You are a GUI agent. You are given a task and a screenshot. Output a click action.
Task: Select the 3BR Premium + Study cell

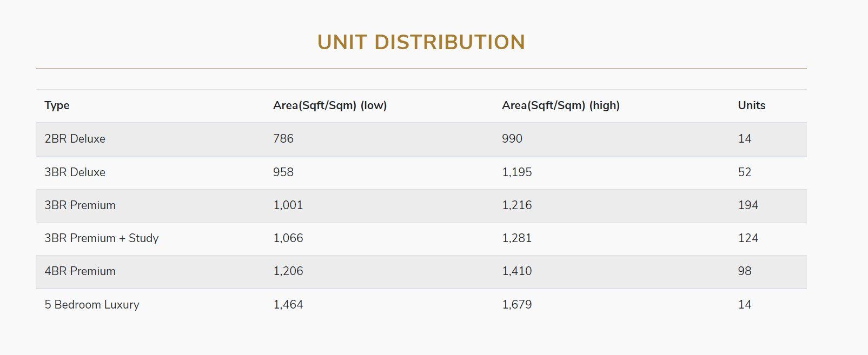click(x=101, y=238)
